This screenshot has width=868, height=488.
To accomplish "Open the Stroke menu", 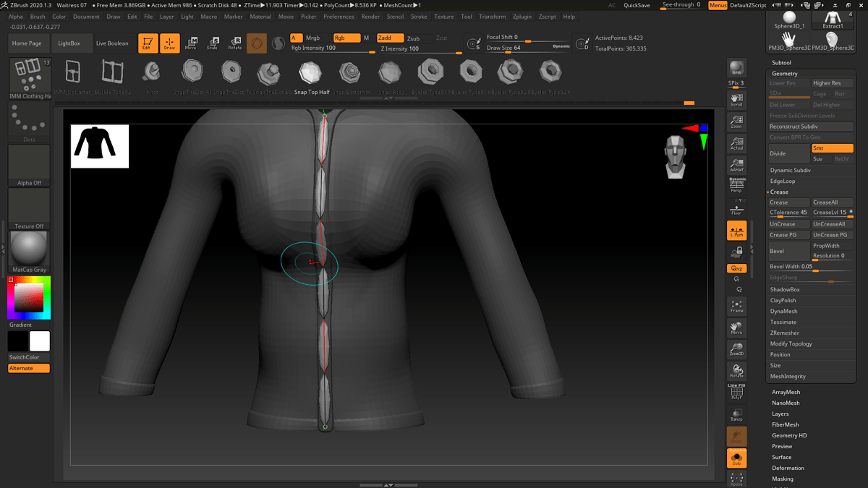I will (419, 17).
